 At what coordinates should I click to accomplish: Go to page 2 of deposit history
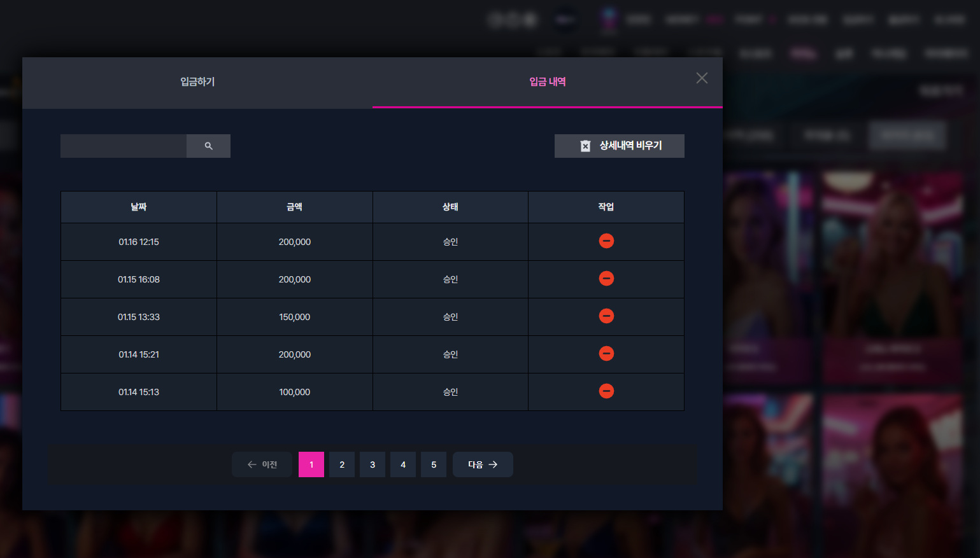(x=342, y=464)
